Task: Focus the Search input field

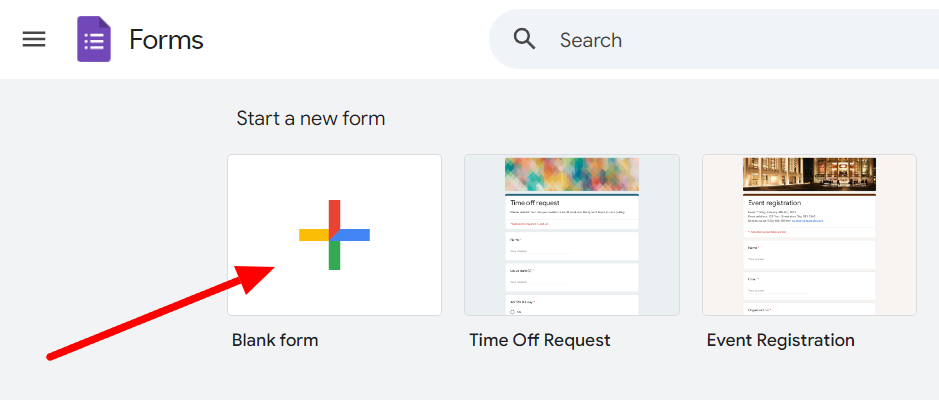Action: point(714,40)
